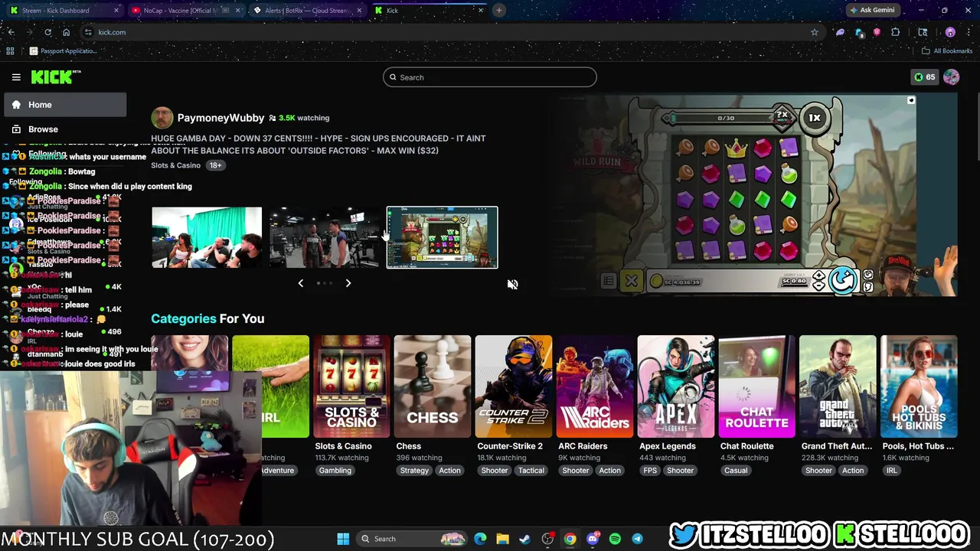Focus the Kick search field
980x551 pixels.
click(x=490, y=77)
